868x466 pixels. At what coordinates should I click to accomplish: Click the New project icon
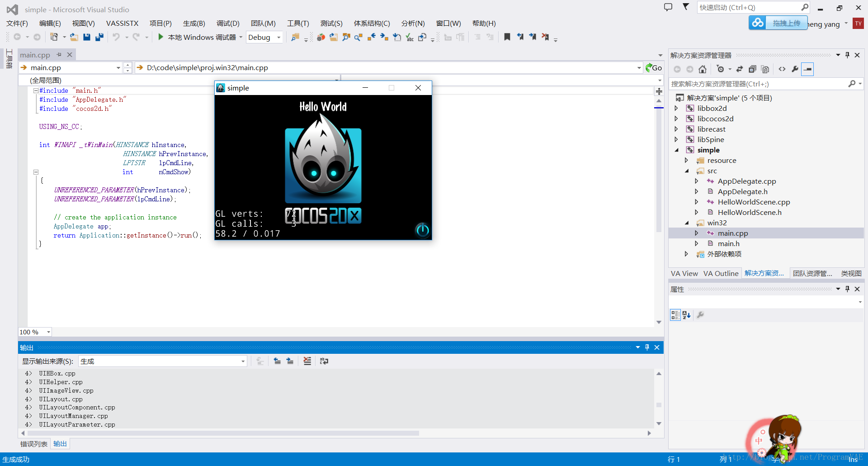tap(54, 37)
